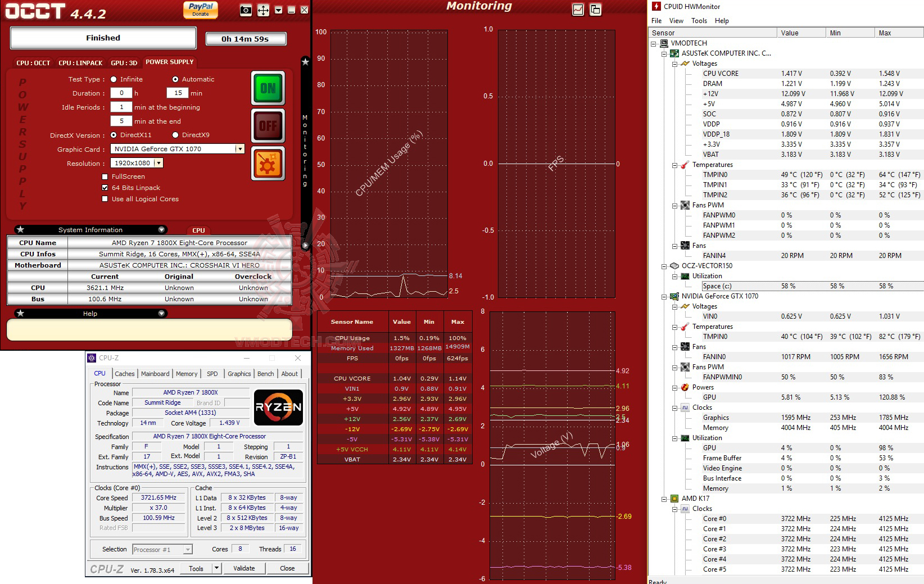The image size is (924, 584).
Task: Open the Processor #1 selection dropdown in CPU-Z
Action: (188, 550)
